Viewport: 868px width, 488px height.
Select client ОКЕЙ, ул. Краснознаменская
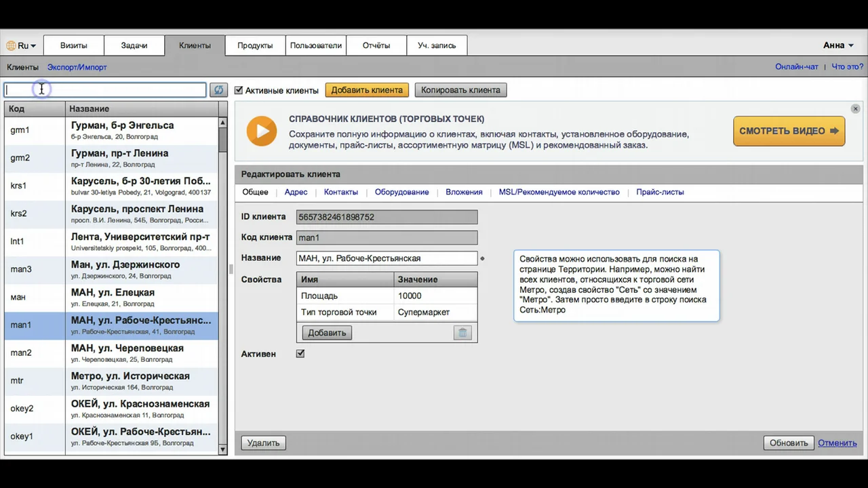point(111,408)
